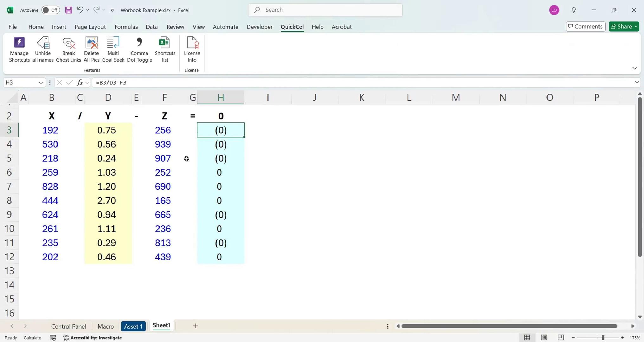The width and height of the screenshot is (644, 342).
Task: Select Break Ghost Links tool
Action: pyautogui.click(x=68, y=49)
